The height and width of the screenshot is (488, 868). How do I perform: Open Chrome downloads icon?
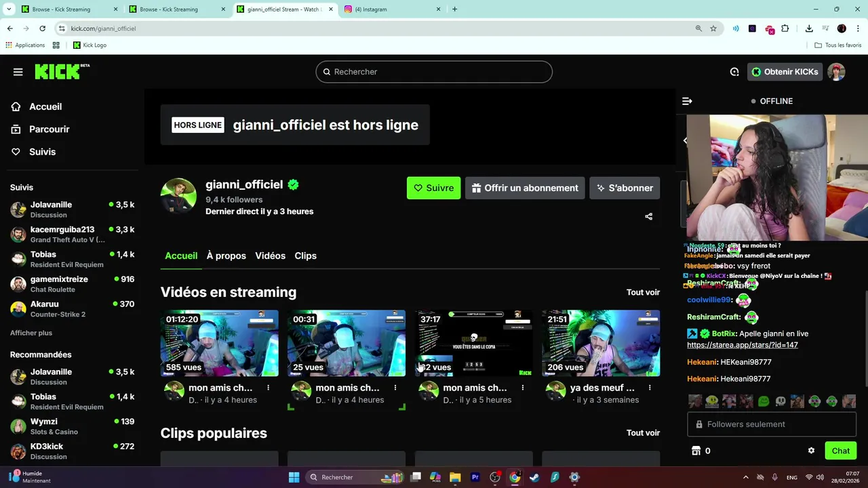tap(809, 28)
